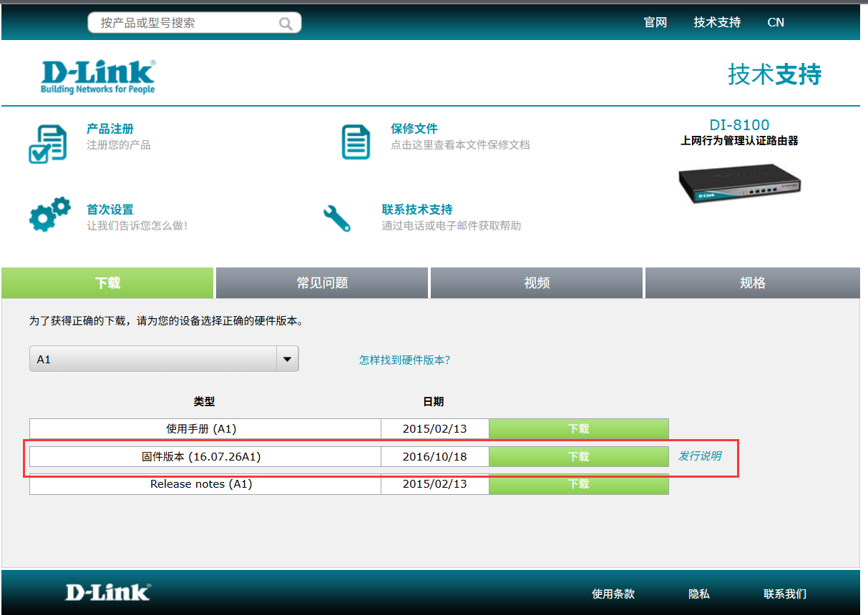Click the 点击这里查看本文件保修文档 description
This screenshot has width=868, height=615.
[460, 145]
